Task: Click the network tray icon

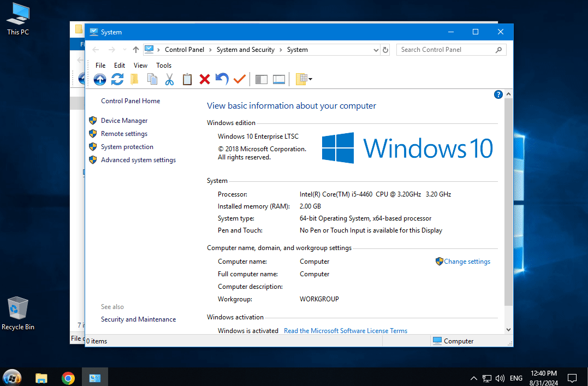Action: coord(487,378)
